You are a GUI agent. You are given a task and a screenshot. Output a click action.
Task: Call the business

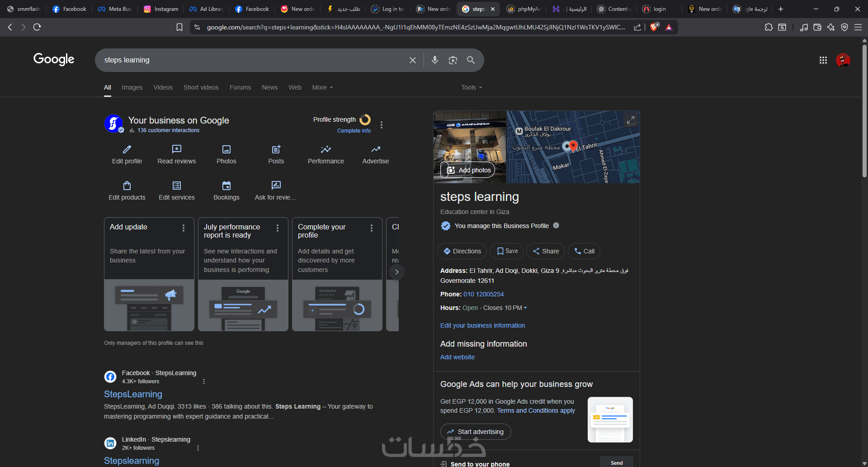pyautogui.click(x=584, y=251)
